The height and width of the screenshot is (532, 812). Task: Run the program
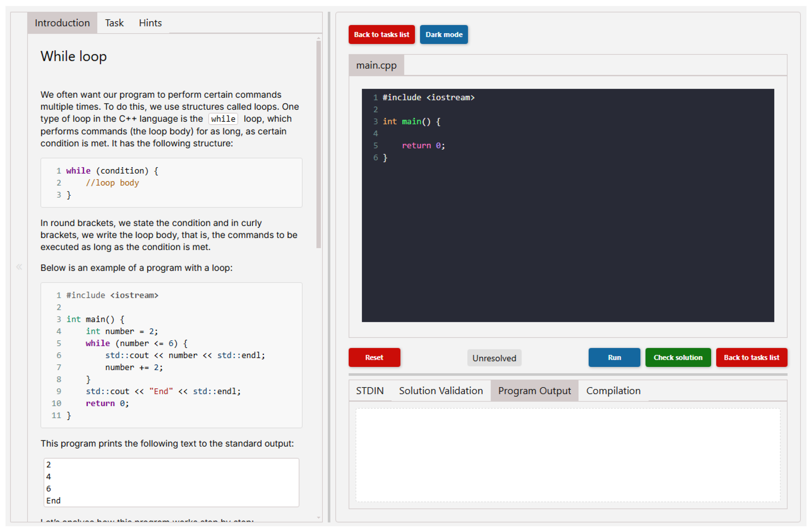click(x=614, y=357)
